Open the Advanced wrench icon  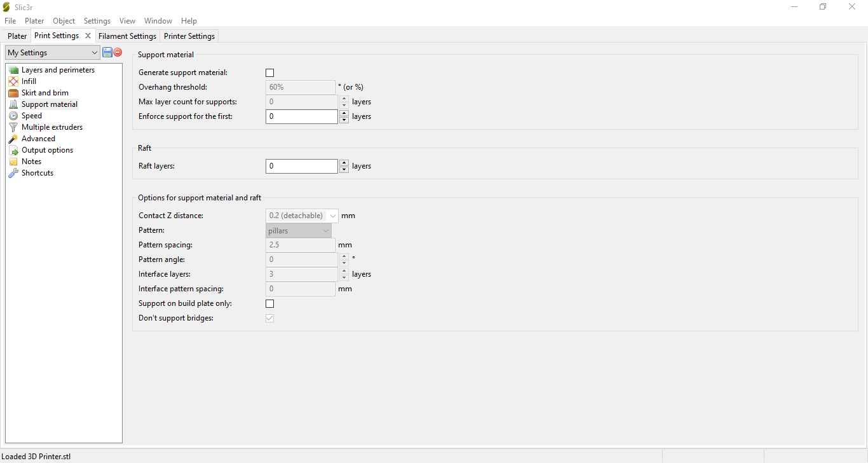(x=13, y=139)
